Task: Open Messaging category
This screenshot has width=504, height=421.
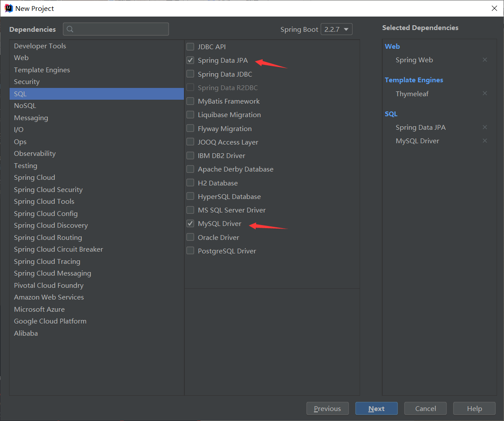Action: (x=97, y=118)
